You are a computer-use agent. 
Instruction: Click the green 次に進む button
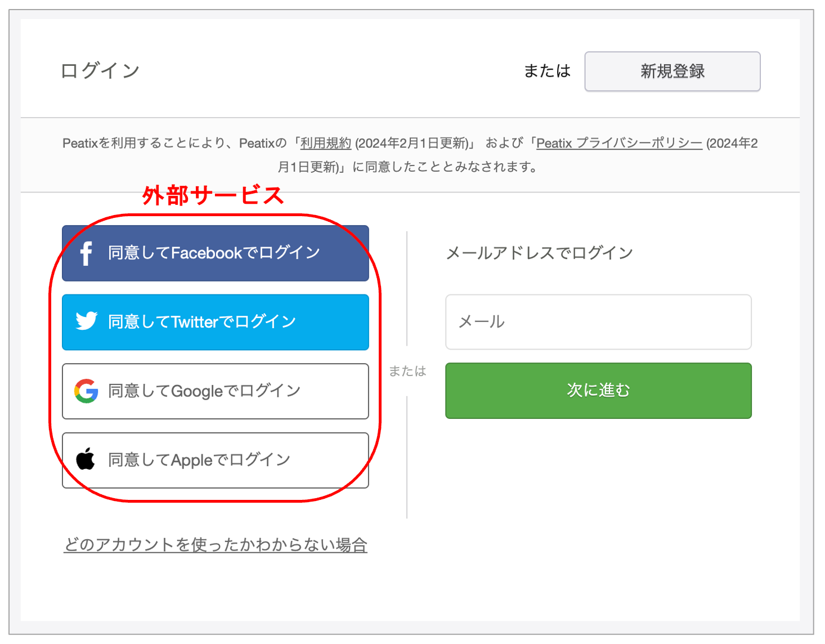(x=598, y=391)
